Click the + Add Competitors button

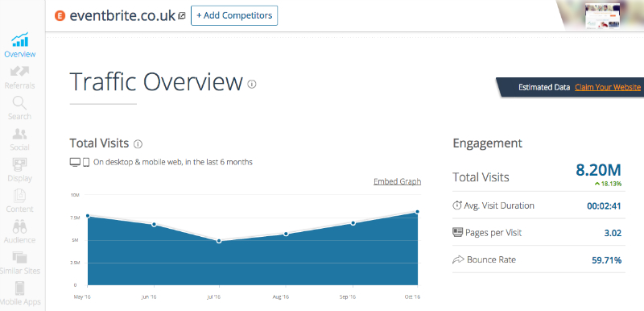(234, 15)
